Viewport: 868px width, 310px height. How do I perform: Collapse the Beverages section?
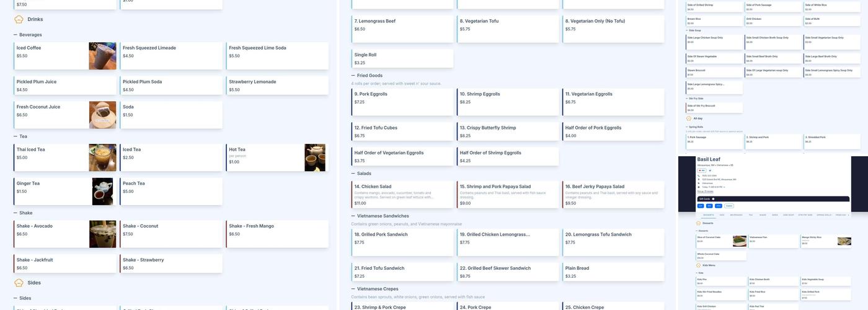[15, 35]
